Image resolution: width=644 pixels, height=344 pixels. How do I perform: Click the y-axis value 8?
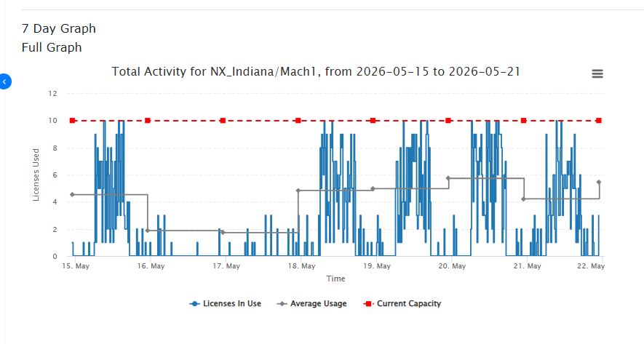click(x=55, y=148)
